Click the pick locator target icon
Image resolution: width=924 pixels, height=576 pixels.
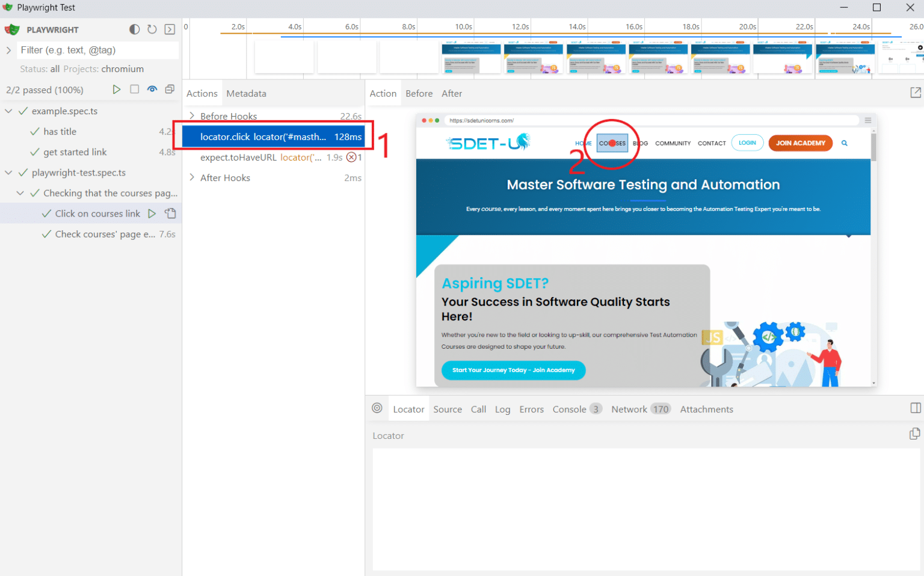377,408
